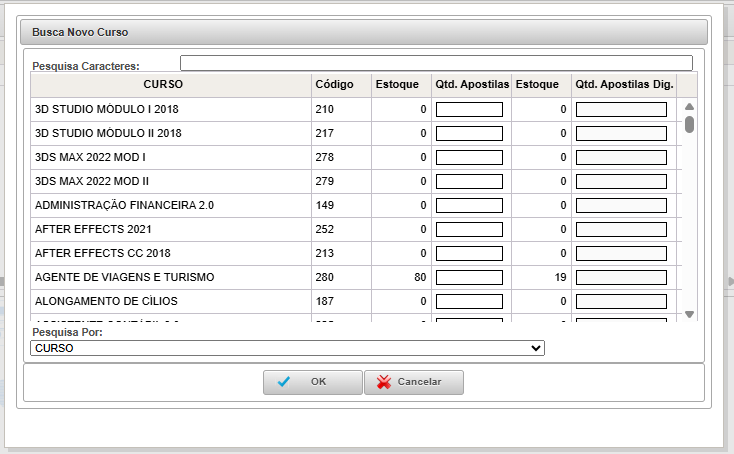
Task: Click Qtd. Apostilas field for AFTER EFFECTS CC 2018
Action: (x=469, y=253)
